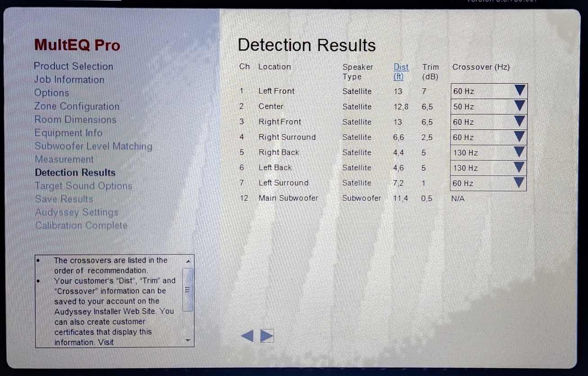Click the 0,5 subwoofer trim value
588x376 pixels.
[x=427, y=198]
